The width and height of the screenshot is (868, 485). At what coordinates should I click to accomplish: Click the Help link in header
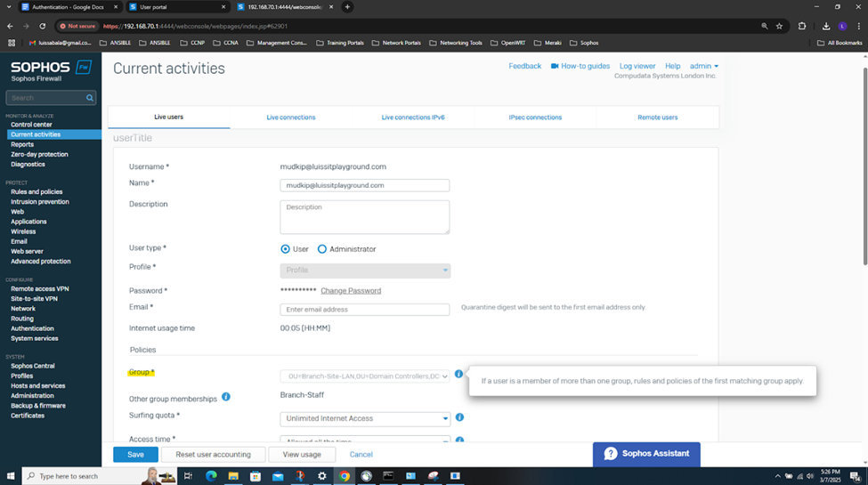(x=673, y=66)
